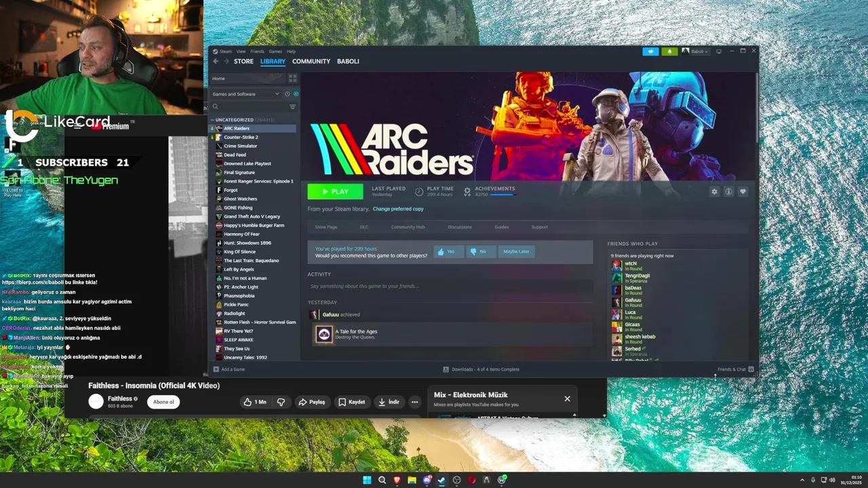This screenshot has height=488, width=868.
Task: Open the View menu
Action: coord(241,52)
